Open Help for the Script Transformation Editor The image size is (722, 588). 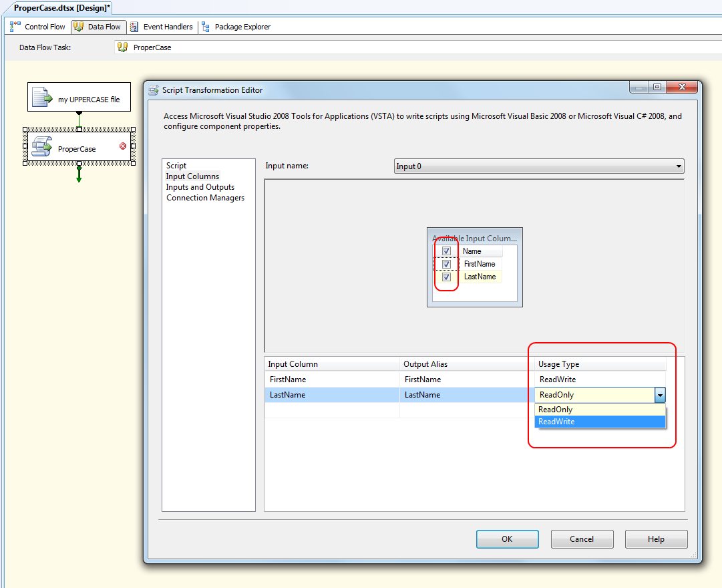coord(656,539)
